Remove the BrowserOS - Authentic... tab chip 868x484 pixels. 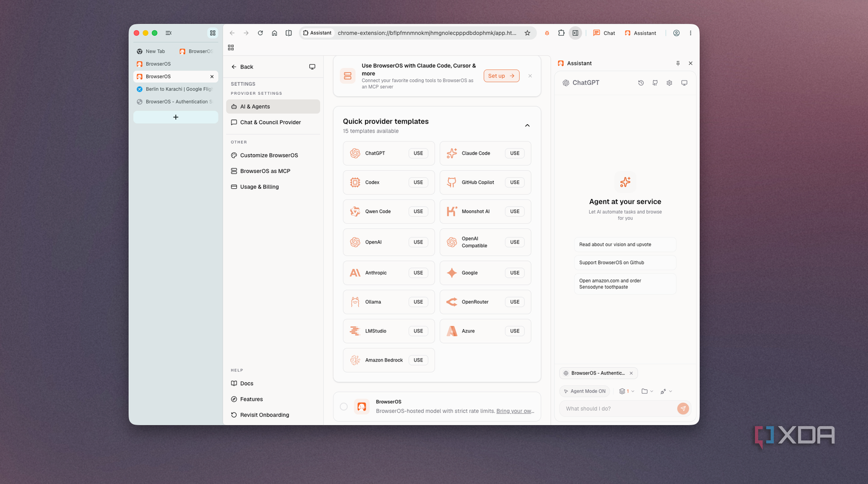[631, 374]
